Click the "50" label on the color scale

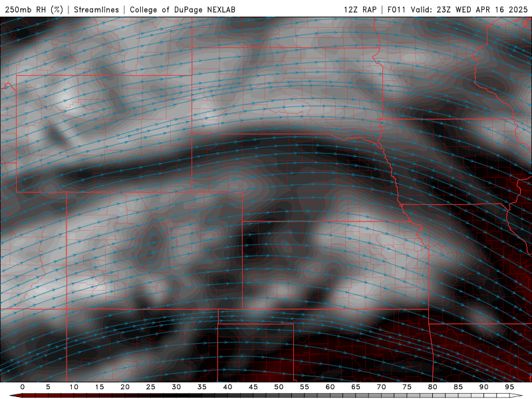point(279,387)
